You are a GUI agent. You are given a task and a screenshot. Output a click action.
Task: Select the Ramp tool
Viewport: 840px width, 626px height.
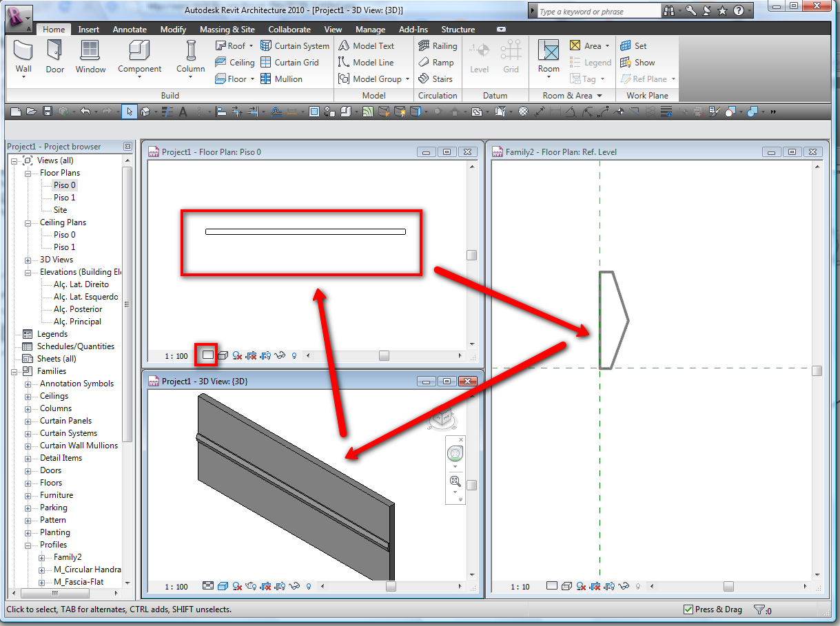pos(436,62)
